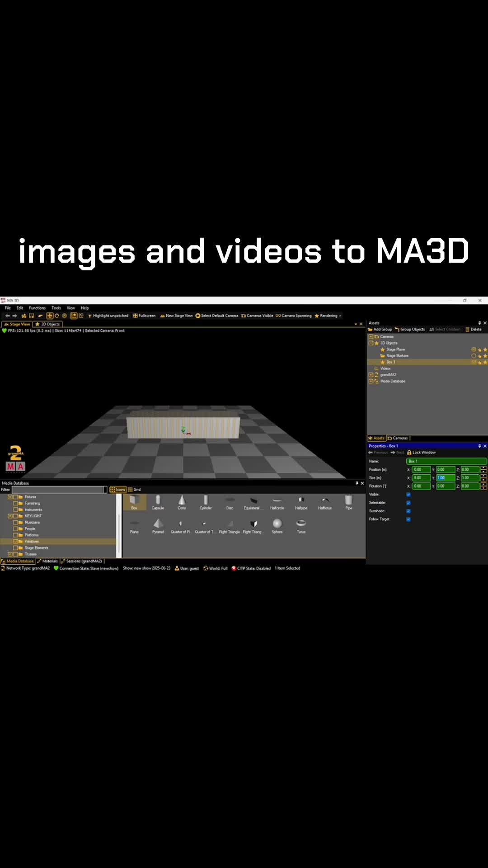The image size is (488, 868).
Task: Select the Pipe primitive icon
Action: [349, 502]
